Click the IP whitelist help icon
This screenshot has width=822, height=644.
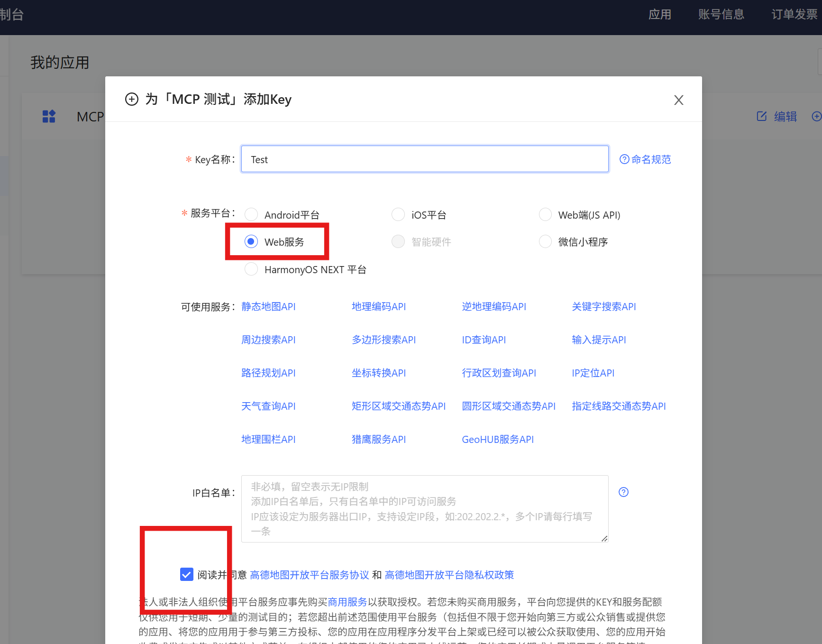[x=624, y=492]
